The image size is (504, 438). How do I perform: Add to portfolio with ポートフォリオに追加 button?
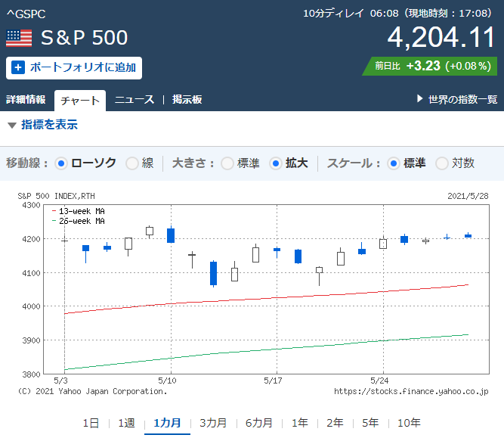74,68
